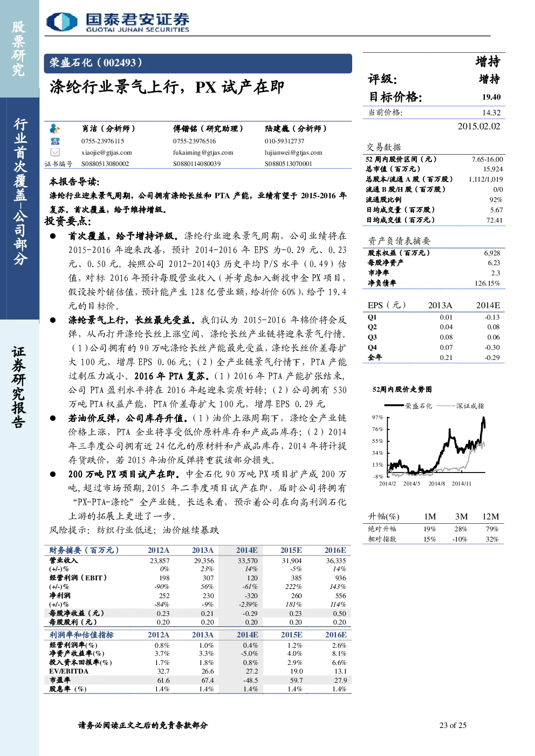
Task: Click the 交易数据 section heading
Action: pyautogui.click(x=384, y=147)
